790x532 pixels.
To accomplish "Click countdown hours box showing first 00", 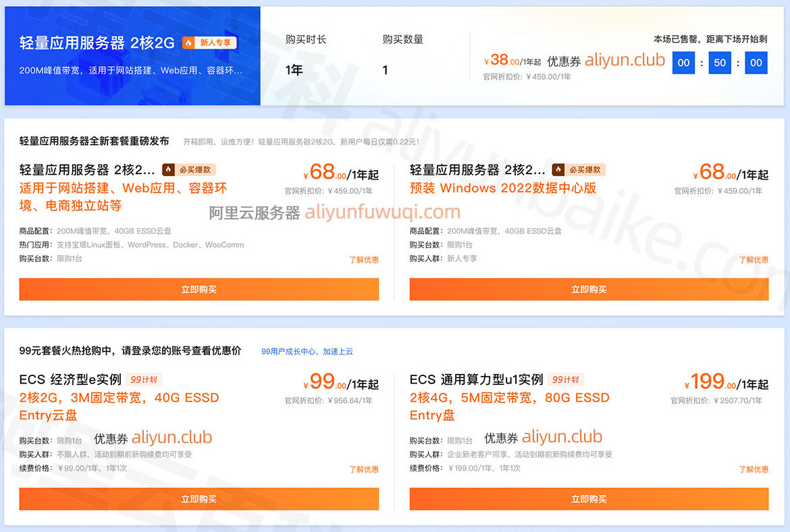I will pos(683,63).
